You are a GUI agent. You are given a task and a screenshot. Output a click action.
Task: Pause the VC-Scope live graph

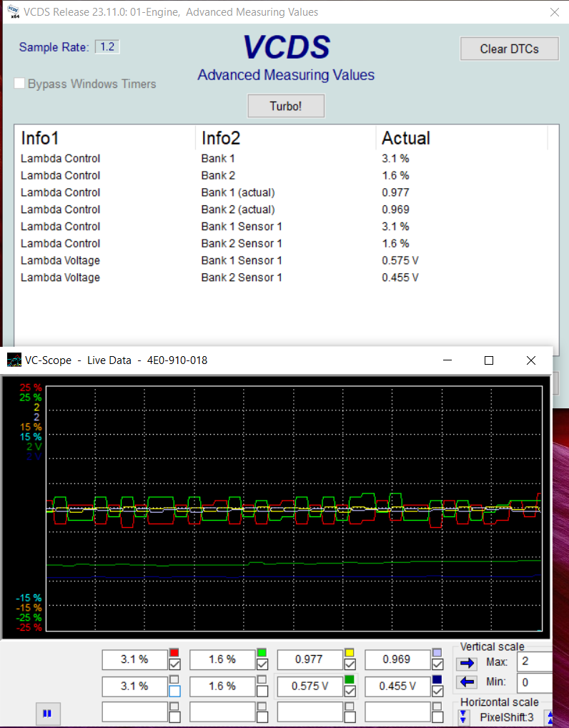[x=47, y=713]
